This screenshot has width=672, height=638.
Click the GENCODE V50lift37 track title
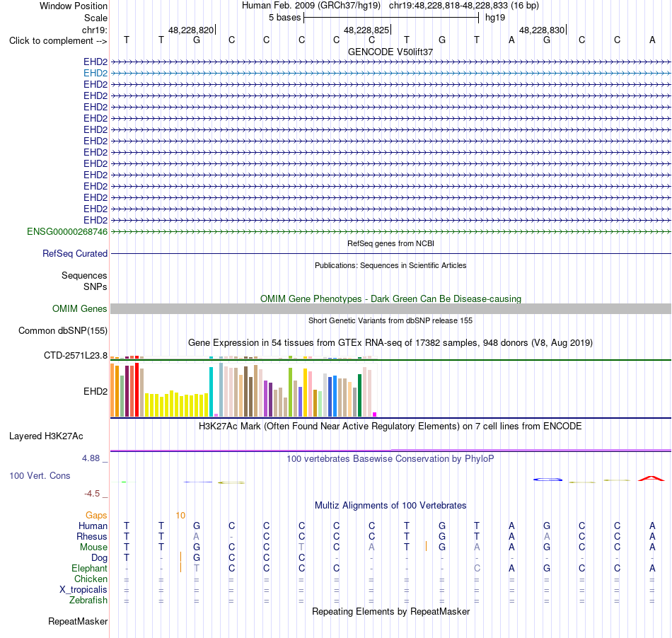[390, 52]
